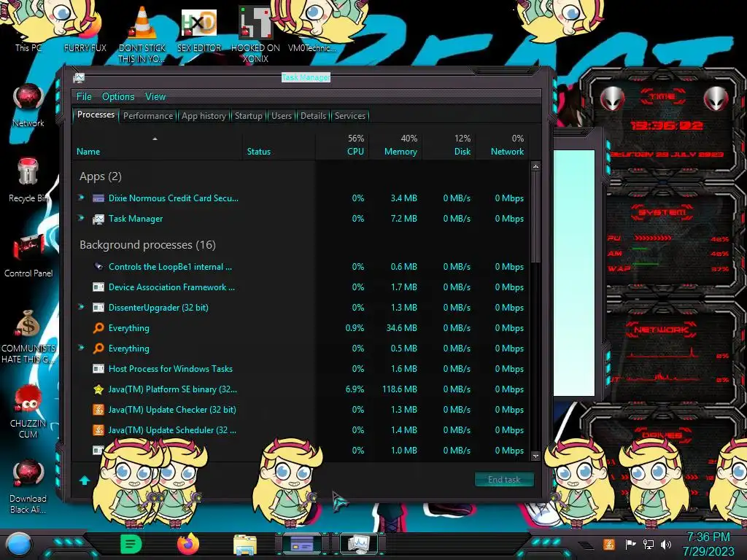This screenshot has width=747, height=560.
Task: Click the End task button
Action: (x=504, y=480)
